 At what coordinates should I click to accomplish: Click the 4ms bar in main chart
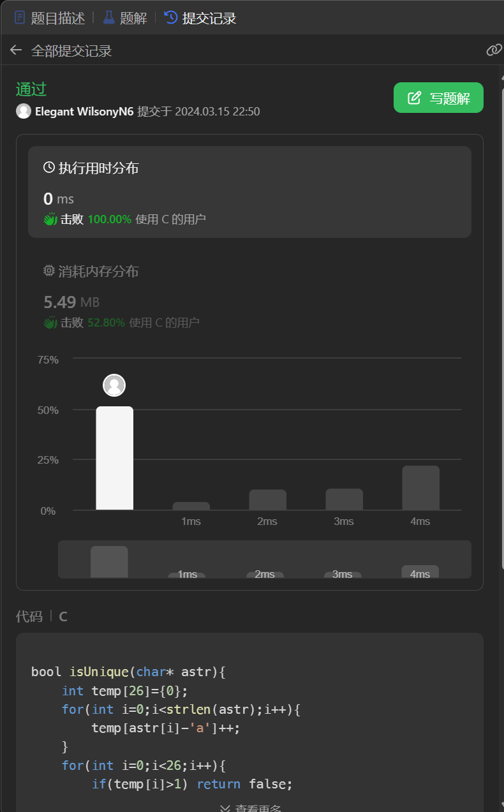[420, 487]
